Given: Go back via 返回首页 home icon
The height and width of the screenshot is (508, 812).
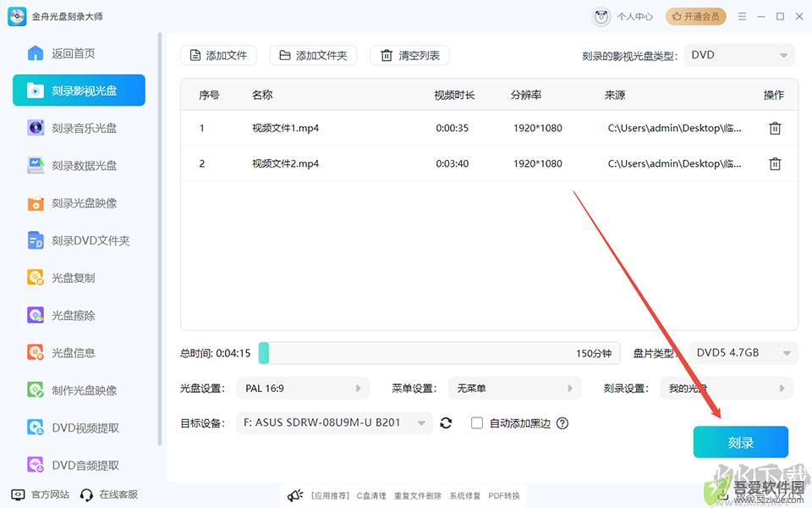Looking at the screenshot, I should [x=36, y=52].
